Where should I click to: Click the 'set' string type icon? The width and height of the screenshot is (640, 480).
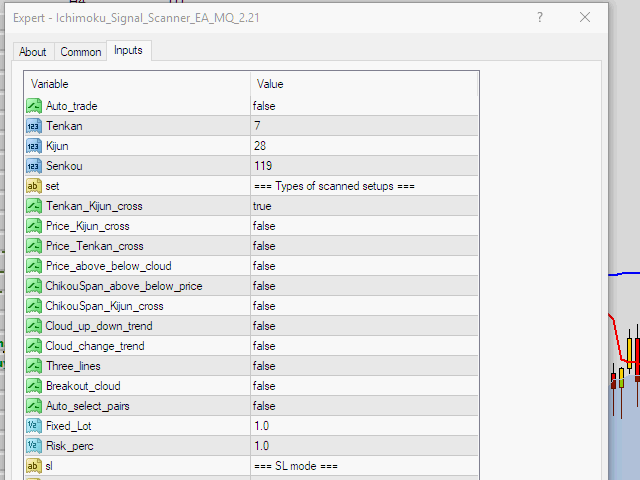pyautogui.click(x=33, y=186)
